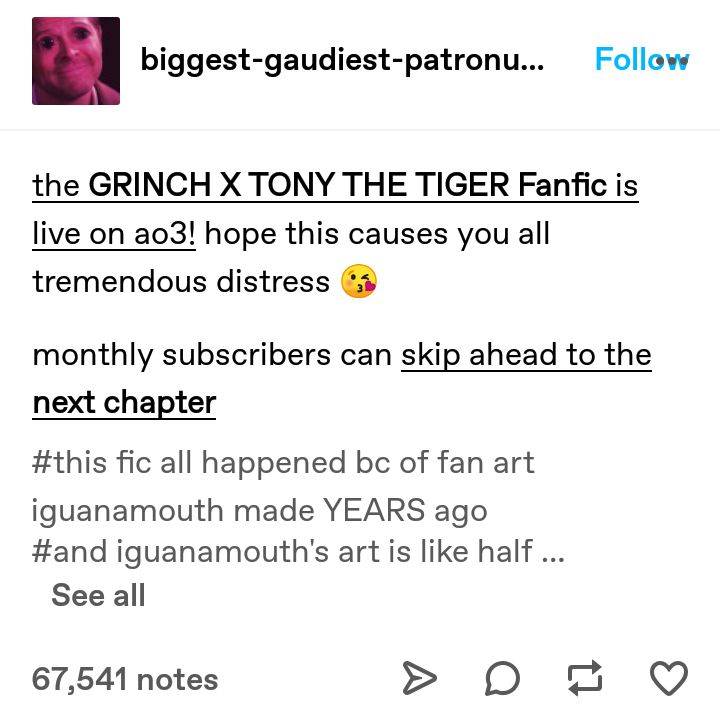Open the blog's pink avatar thumbnail
720x717 pixels.
(76, 61)
